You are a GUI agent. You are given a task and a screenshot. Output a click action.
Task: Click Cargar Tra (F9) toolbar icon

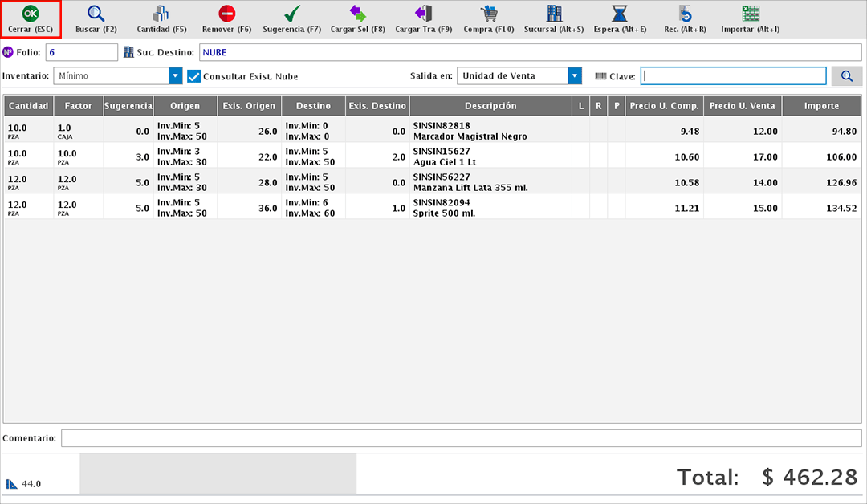[x=423, y=14]
